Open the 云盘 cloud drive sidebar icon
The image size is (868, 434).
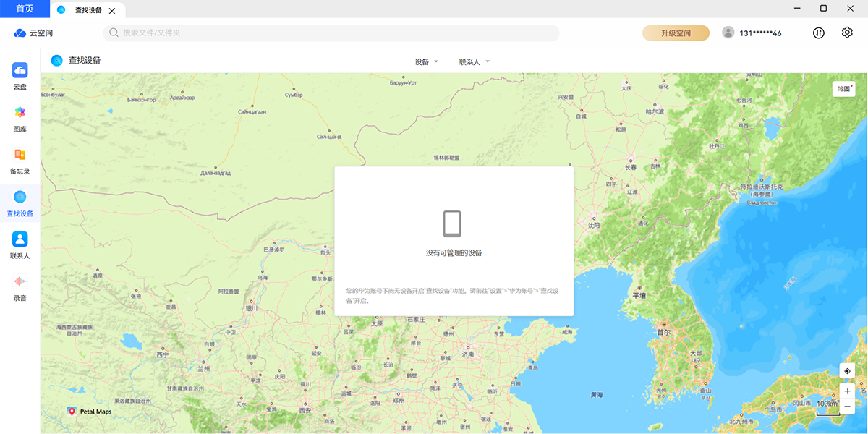(x=20, y=70)
